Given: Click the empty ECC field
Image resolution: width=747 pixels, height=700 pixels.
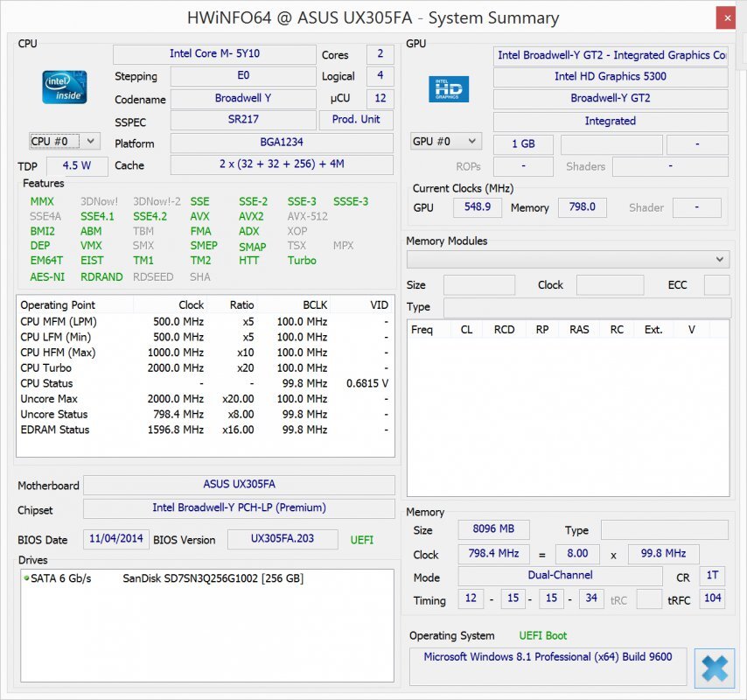Looking at the screenshot, I should 716,285.
